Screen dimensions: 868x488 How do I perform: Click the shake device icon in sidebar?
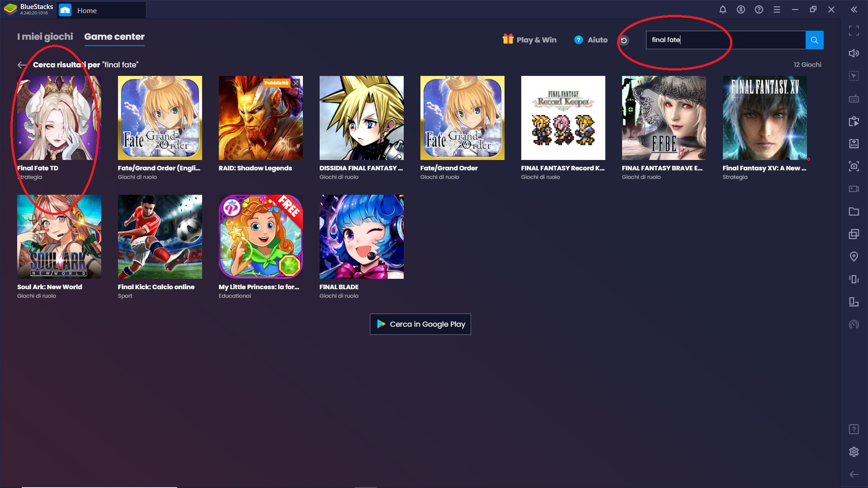click(854, 279)
